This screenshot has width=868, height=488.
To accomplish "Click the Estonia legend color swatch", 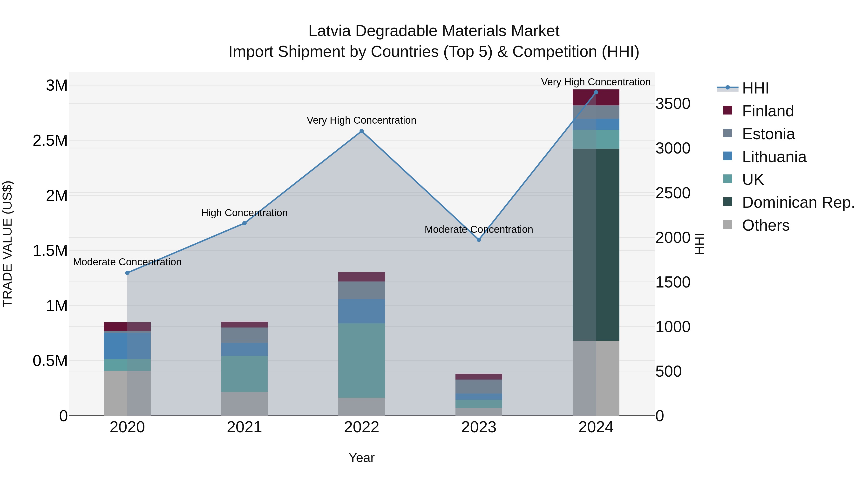I will [x=727, y=133].
